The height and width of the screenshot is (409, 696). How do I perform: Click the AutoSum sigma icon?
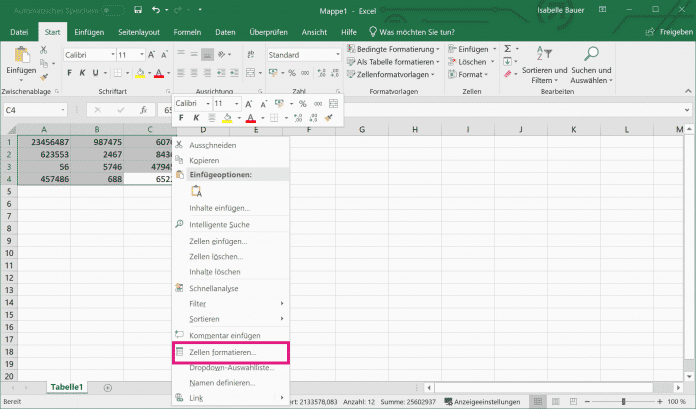pyautogui.click(x=507, y=48)
